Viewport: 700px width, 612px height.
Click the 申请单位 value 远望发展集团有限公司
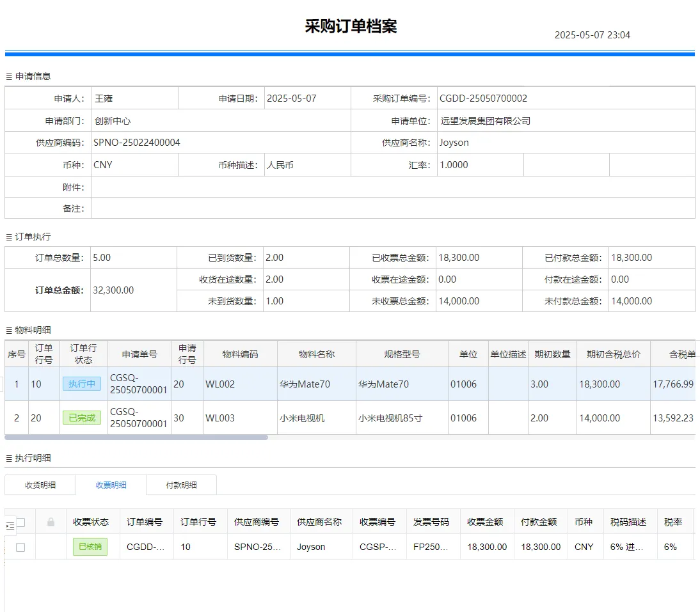485,121
